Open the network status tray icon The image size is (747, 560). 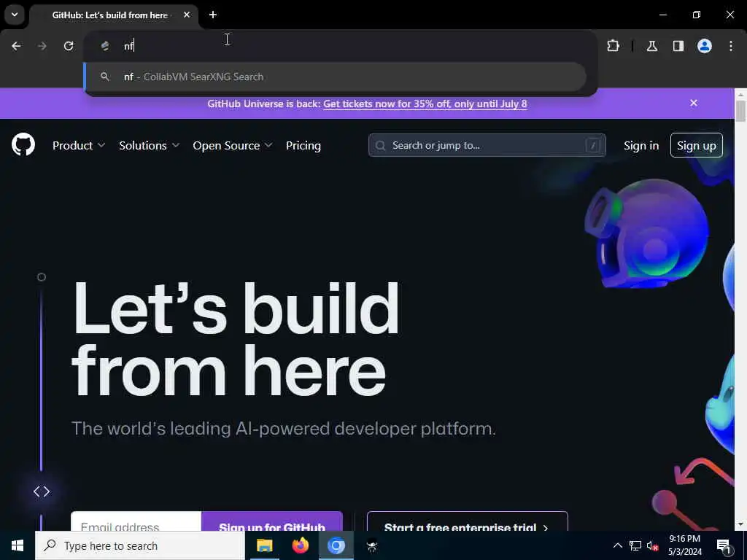[635, 545]
